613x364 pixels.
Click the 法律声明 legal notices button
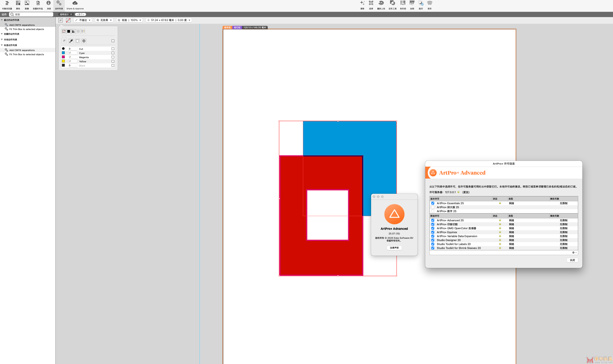click(x=394, y=248)
